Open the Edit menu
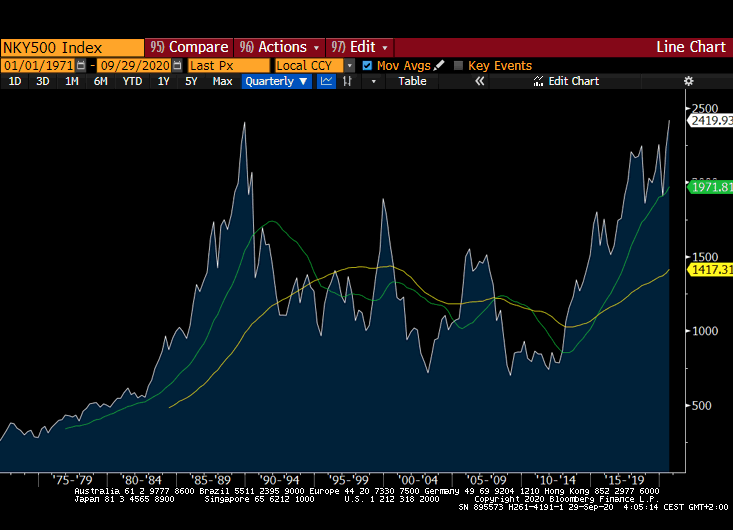Image resolution: width=733 pixels, height=530 pixels. (360, 47)
